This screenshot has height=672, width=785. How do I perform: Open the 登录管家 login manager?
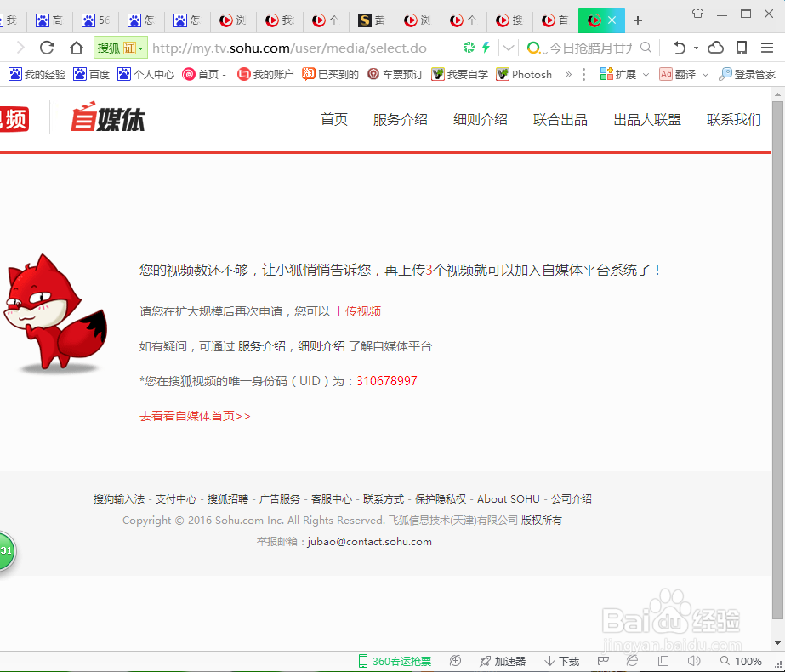747,75
